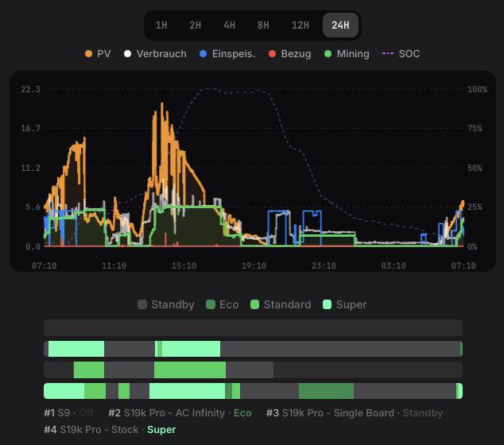504x445 pixels.
Task: Choose the 4H time range
Action: (229, 25)
